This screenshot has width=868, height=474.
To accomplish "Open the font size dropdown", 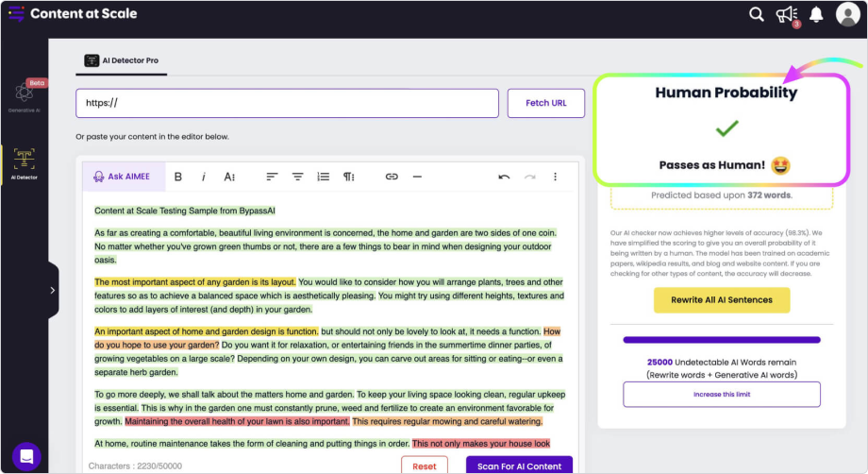I will [229, 177].
